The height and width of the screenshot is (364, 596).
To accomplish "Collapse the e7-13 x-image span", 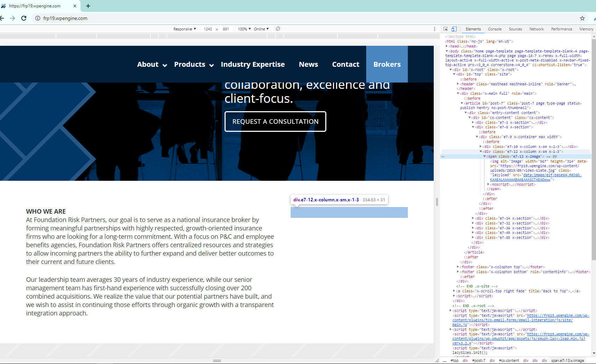I will pyautogui.click(x=484, y=156).
